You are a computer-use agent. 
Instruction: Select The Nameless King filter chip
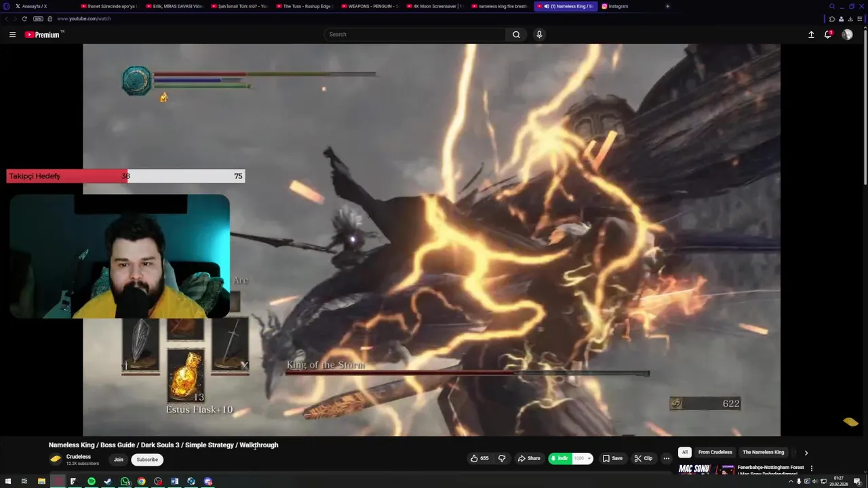click(x=763, y=452)
